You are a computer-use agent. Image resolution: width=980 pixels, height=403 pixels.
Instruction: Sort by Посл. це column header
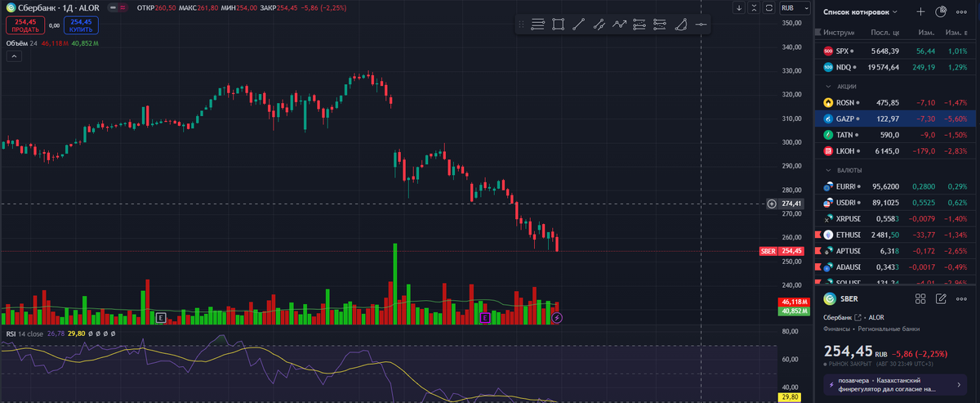[885, 33]
